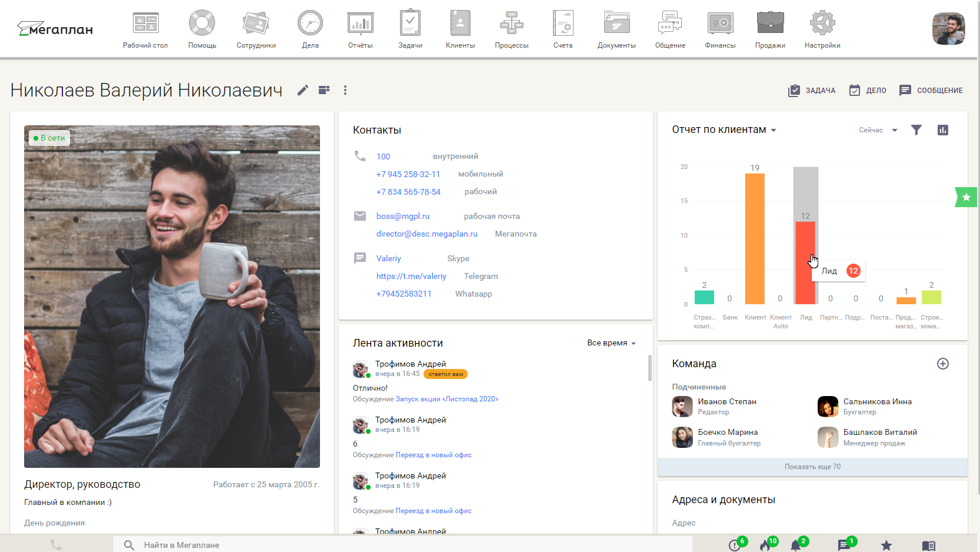Select the teal Страх. комп. bar
980x552 pixels.
pos(704,297)
